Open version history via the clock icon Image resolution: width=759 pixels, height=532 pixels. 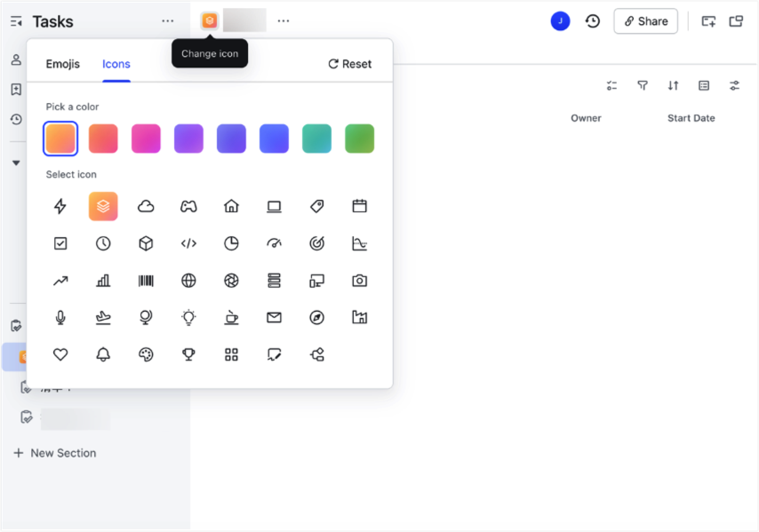click(x=593, y=20)
